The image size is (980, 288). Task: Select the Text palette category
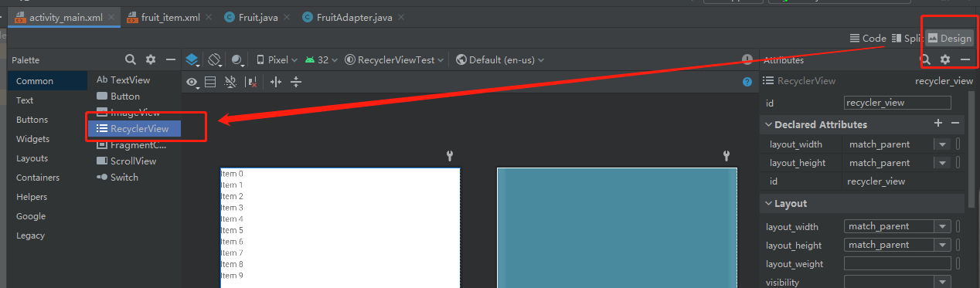point(48,100)
